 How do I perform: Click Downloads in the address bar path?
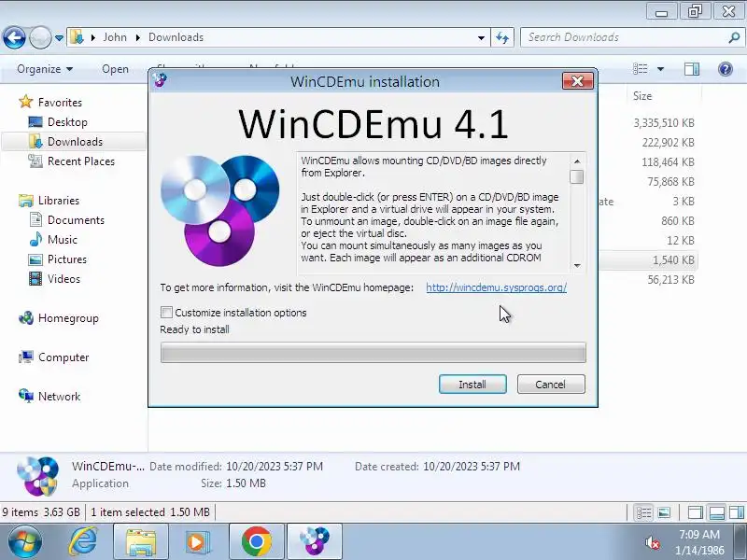pyautogui.click(x=176, y=37)
